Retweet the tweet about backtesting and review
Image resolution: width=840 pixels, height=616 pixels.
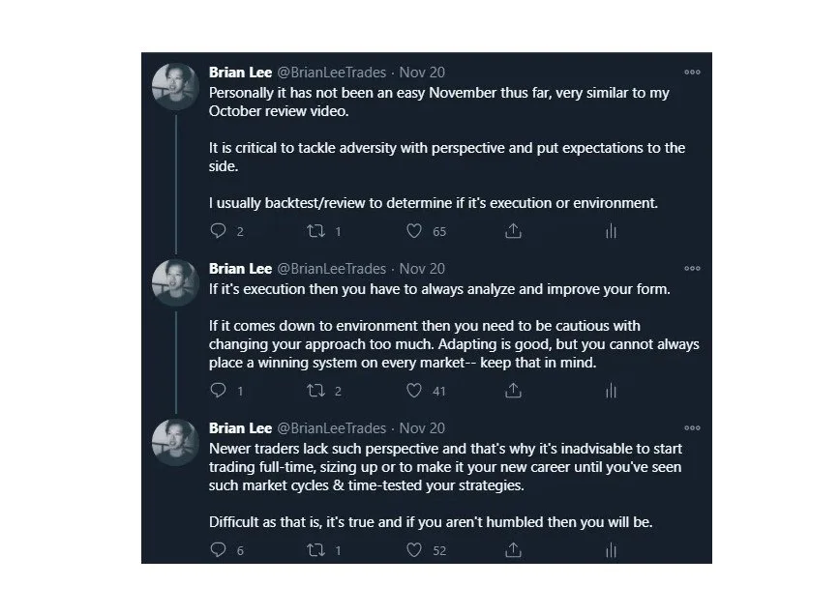pyautogui.click(x=315, y=231)
